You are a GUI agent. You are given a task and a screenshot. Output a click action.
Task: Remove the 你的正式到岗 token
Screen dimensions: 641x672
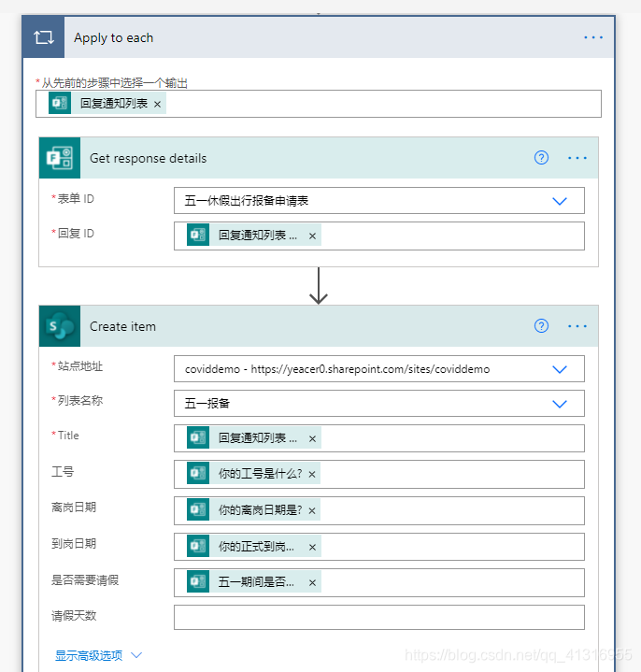tap(312, 548)
